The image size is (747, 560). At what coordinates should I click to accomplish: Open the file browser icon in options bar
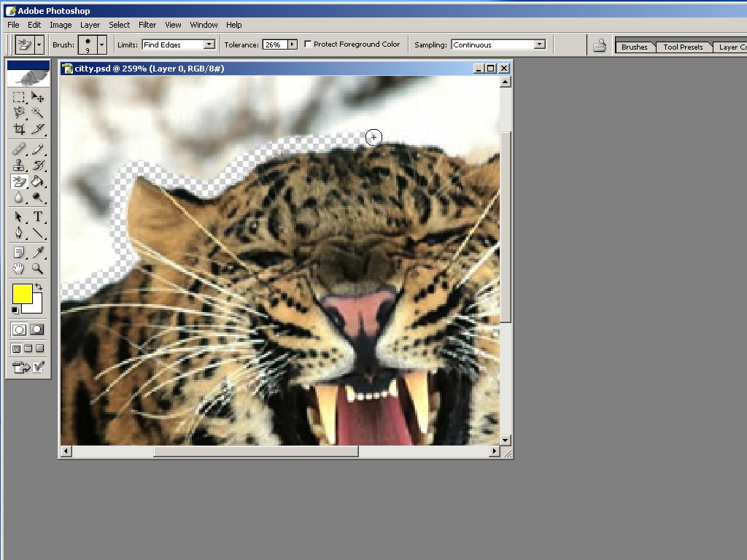pyautogui.click(x=600, y=45)
